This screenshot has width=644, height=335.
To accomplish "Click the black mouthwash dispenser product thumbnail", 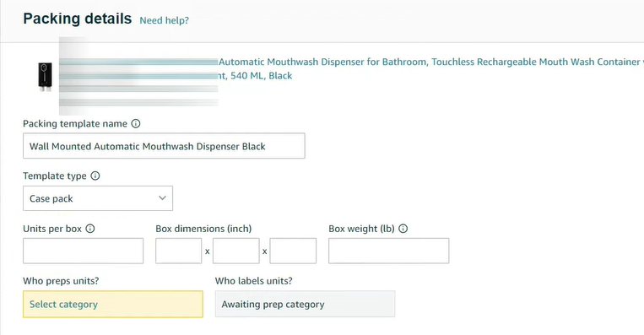I will (x=46, y=77).
